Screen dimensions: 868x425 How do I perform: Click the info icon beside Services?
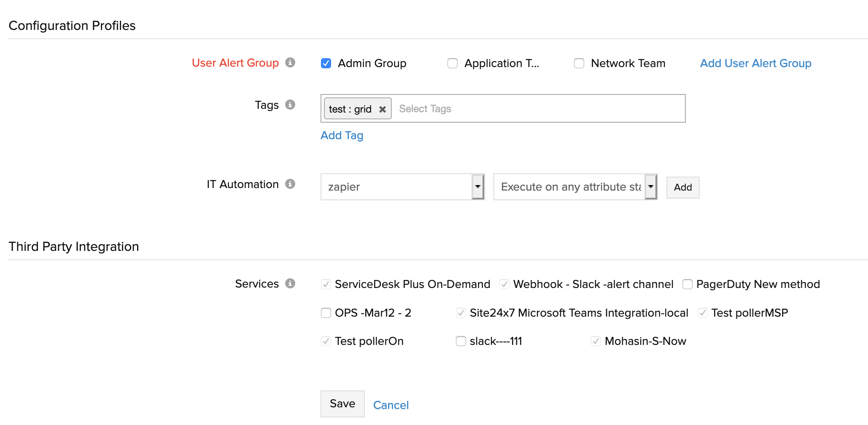[290, 283]
